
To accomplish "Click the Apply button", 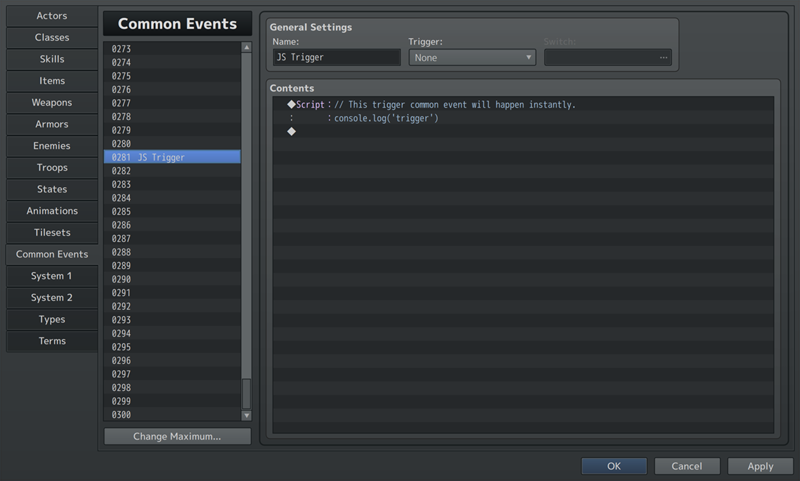I will click(760, 466).
